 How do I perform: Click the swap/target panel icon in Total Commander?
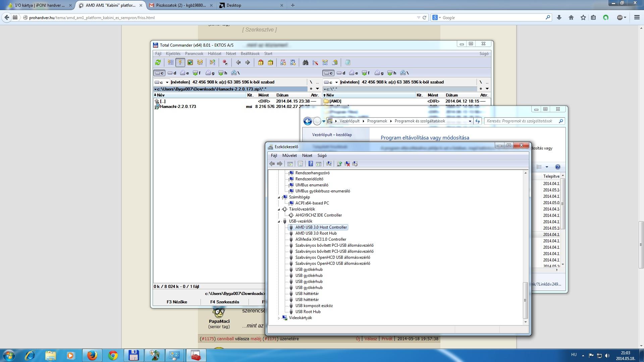212,63
